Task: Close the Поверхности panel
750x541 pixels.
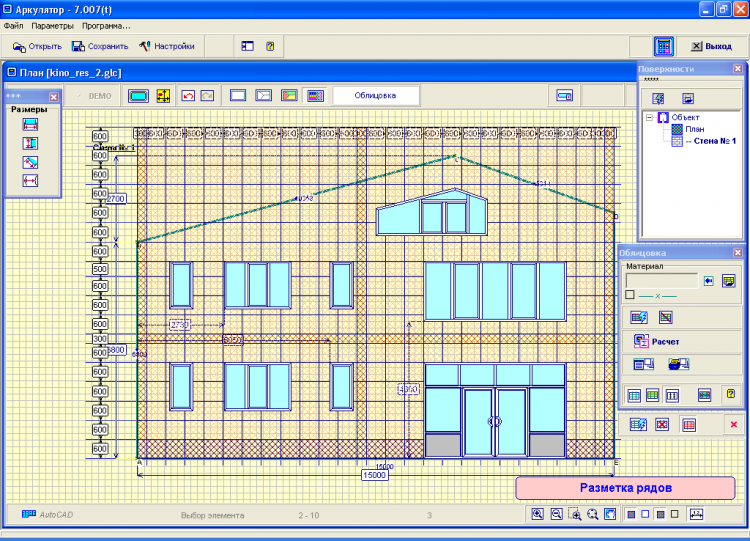Action: pyautogui.click(x=738, y=69)
